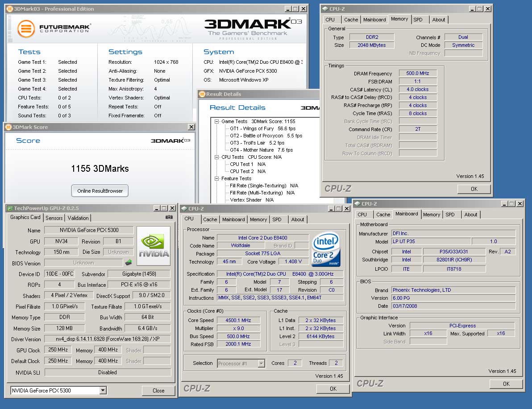Click the BIOS Brand Phoenix Technologies field

[x=453, y=290]
